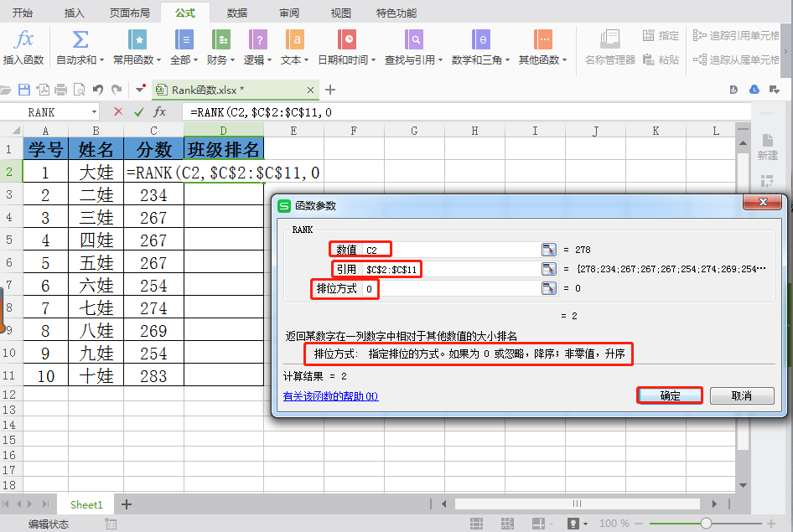Viewport: 793px width, 532px height.
Task: Click 追踪从属单元格 trace dependents
Action: coord(736,59)
